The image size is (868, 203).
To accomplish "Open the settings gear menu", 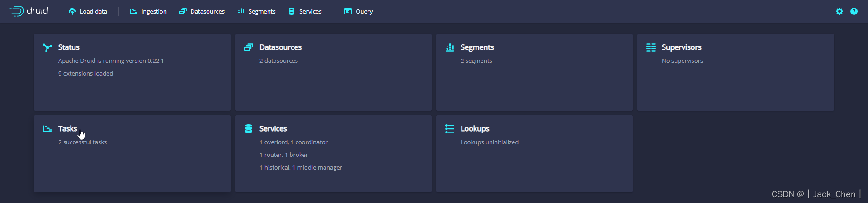I will pyautogui.click(x=840, y=11).
